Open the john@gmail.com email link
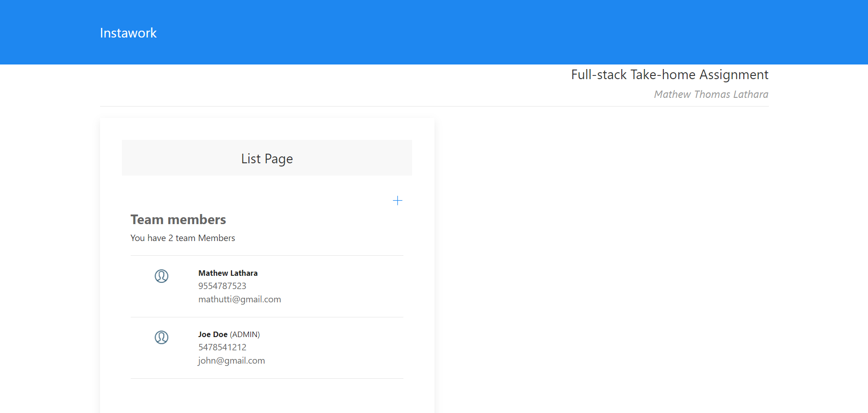 [x=231, y=360]
